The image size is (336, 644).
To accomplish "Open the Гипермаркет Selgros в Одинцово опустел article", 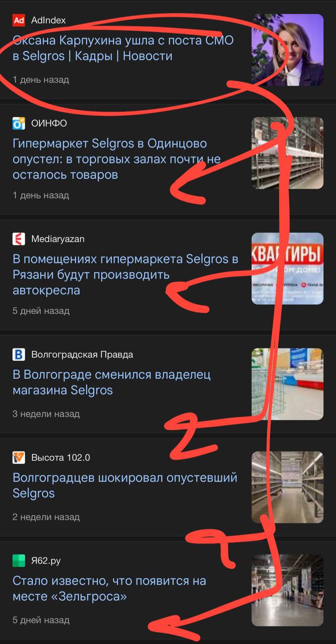I will coord(117,159).
